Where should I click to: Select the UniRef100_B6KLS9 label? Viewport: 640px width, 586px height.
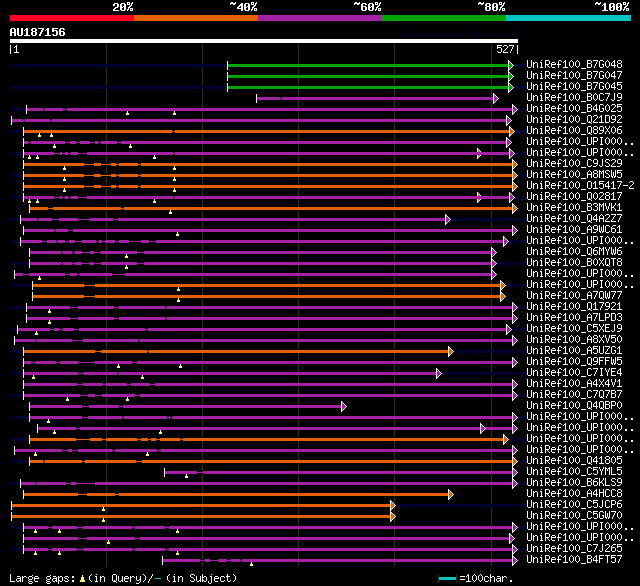[574, 483]
